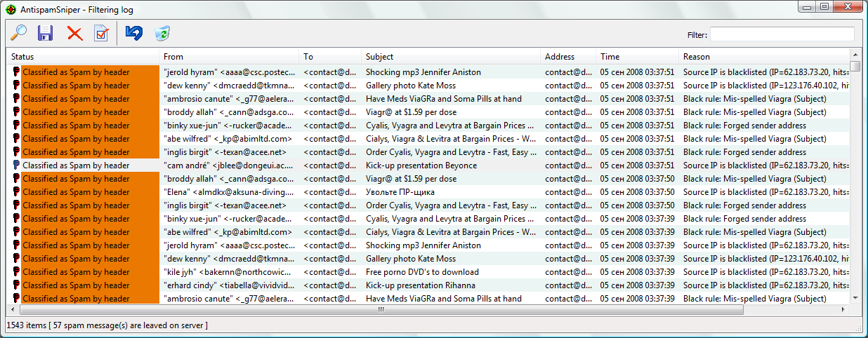The image size is (868, 338).
Task: Click "dew kenny" sender at time 03:37:51
Action: [230, 86]
